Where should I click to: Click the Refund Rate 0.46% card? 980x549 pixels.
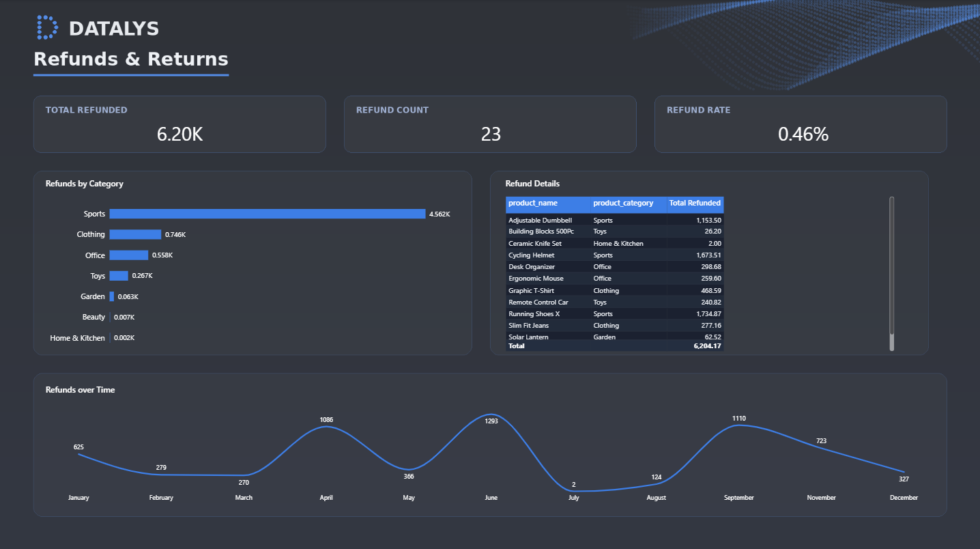[x=801, y=124]
